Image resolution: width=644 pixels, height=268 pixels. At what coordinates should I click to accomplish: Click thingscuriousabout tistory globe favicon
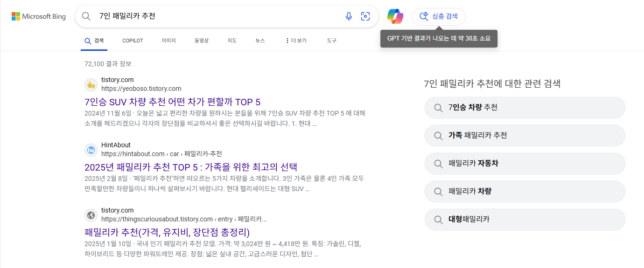click(x=91, y=215)
